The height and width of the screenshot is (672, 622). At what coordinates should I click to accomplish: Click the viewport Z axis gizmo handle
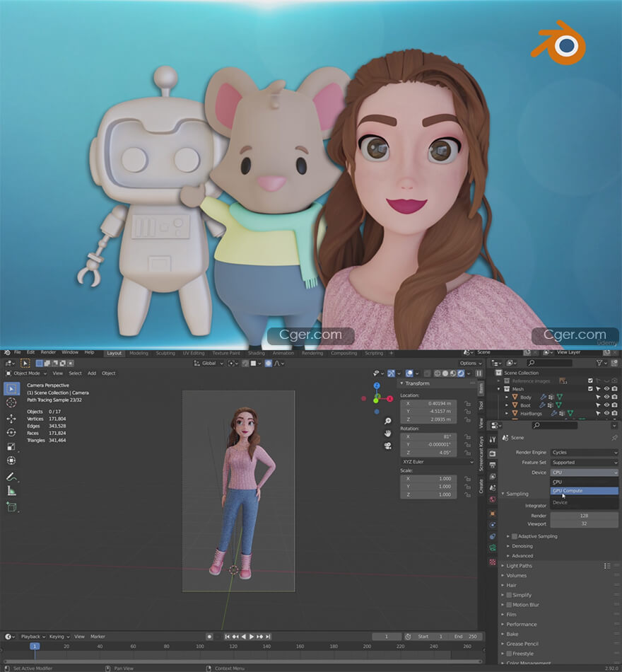377,386
